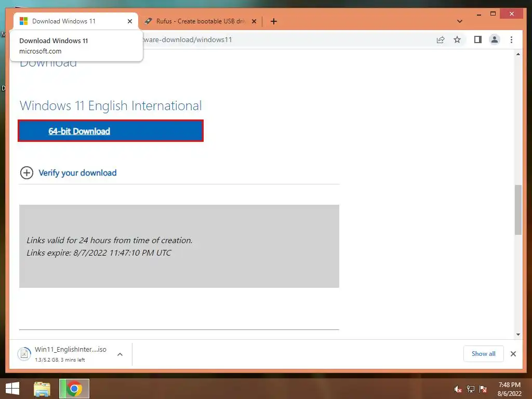The height and width of the screenshot is (399, 532).
Task: Click the muted volume tray icon
Action: tap(458, 389)
